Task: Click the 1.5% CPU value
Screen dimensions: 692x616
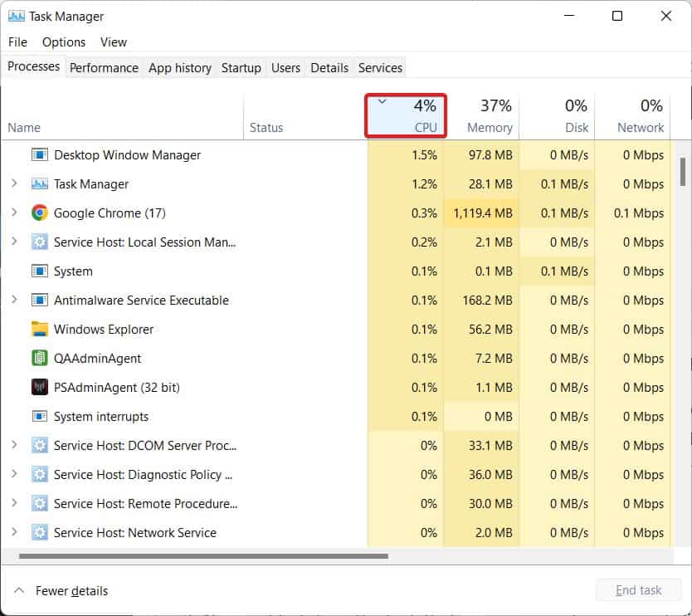Action: coord(424,155)
